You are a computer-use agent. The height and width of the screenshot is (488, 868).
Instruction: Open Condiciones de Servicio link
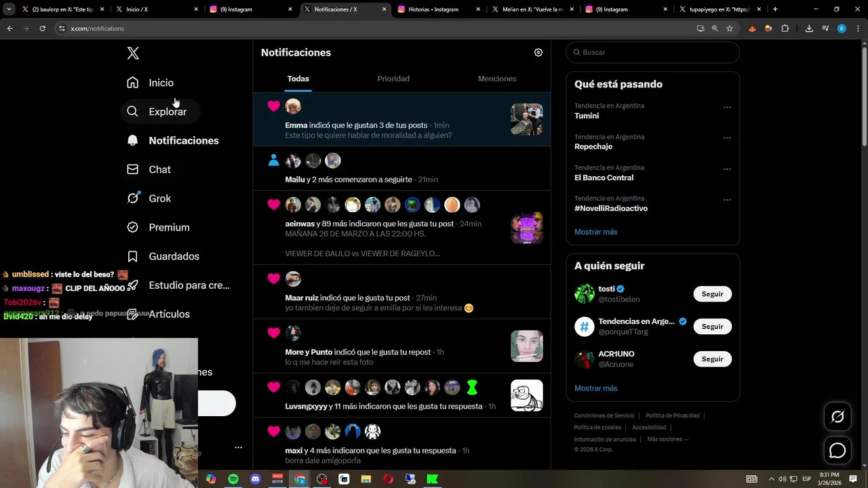pyautogui.click(x=604, y=415)
